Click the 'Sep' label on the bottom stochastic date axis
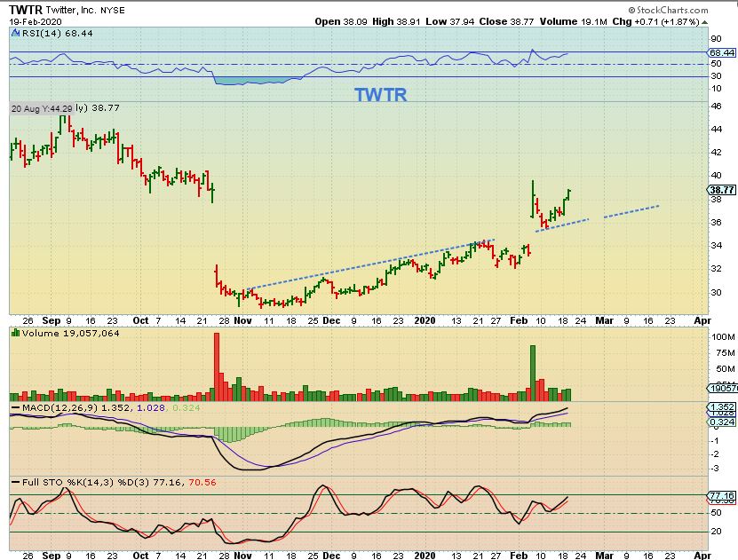Viewport: 738px width, 560px height. coord(52,556)
